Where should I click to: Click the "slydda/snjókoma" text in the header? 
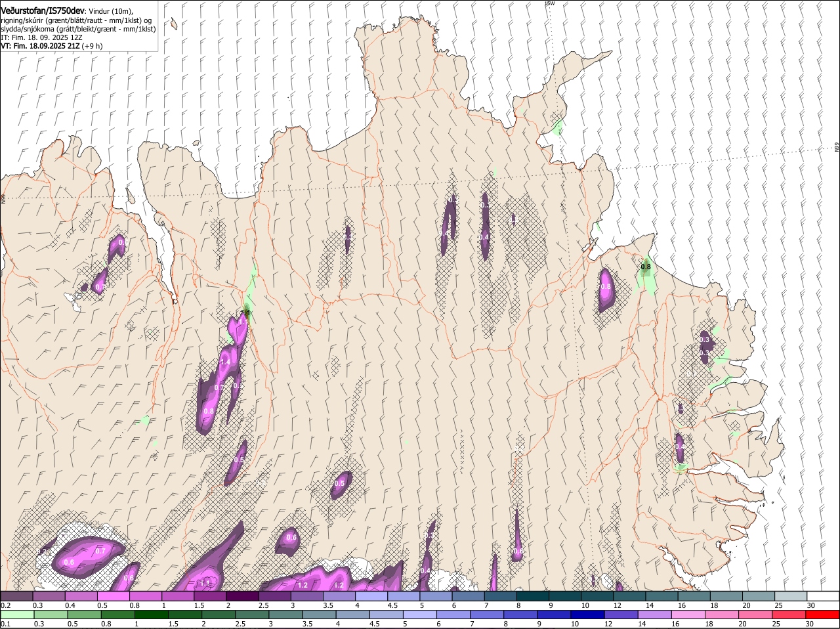point(28,29)
